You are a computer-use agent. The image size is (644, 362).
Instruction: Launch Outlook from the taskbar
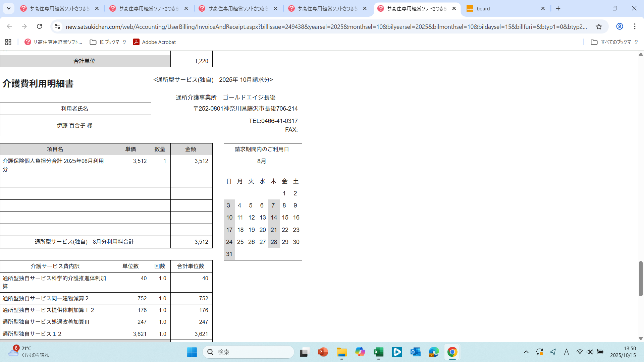415,352
